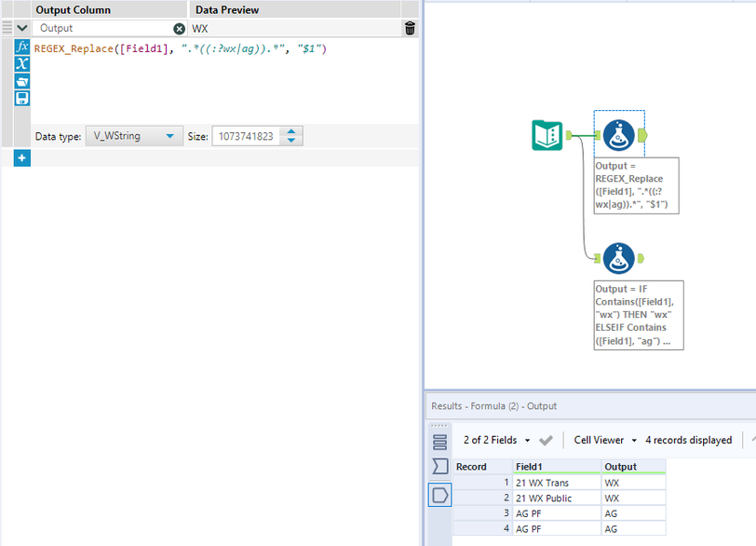Click inside the REGEX_Replace expression editor
The height and width of the screenshot is (546, 756).
click(x=224, y=81)
